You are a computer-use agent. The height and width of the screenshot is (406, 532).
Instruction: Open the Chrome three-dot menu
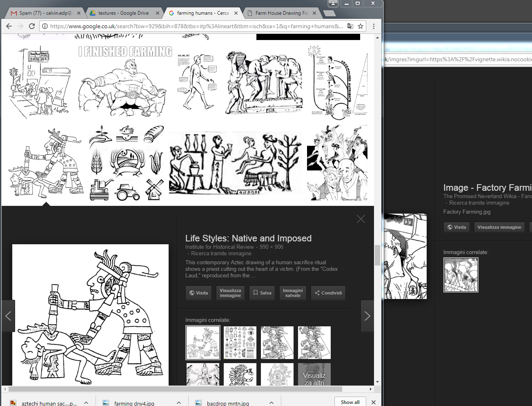coord(374,26)
